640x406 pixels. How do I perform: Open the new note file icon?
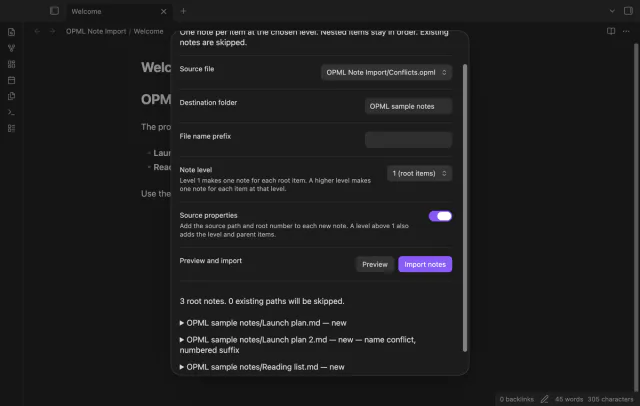pos(11,32)
